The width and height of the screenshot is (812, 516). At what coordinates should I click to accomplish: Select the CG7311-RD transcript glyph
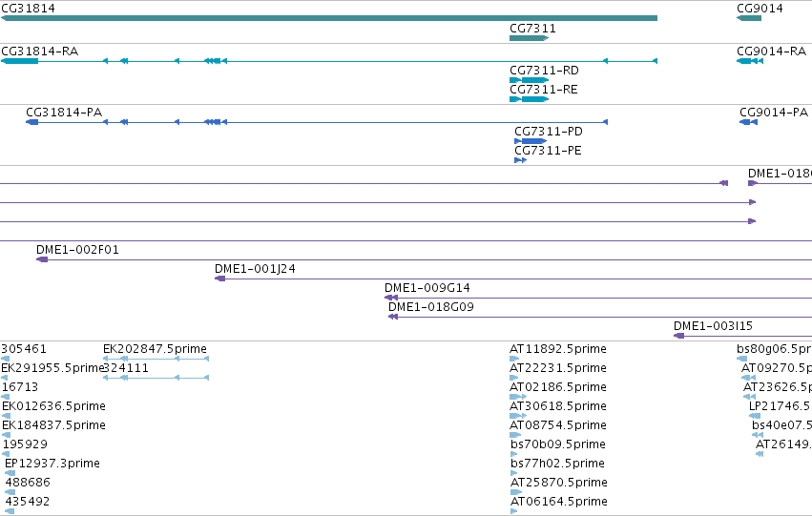tap(530, 80)
